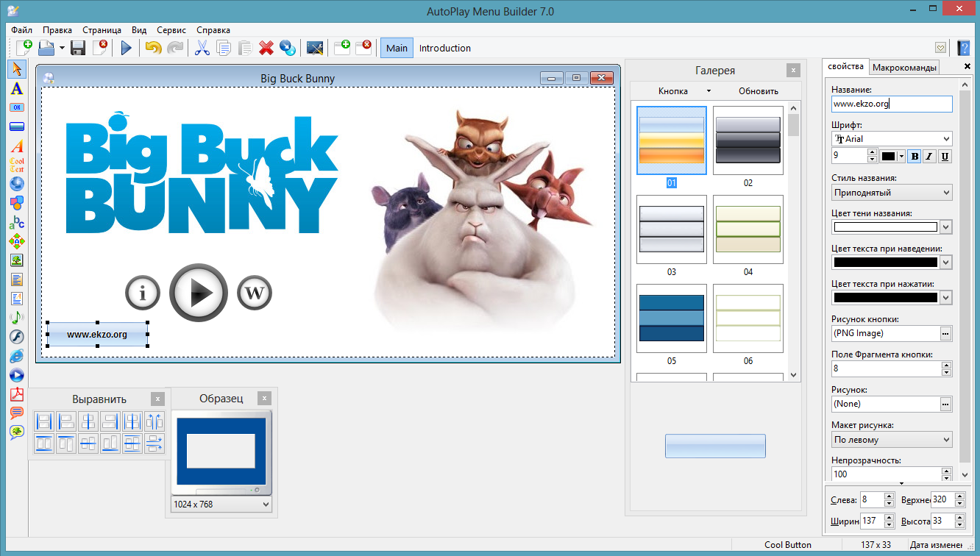Screen dimensions: 980x556
Task: Delete the selected object with red X
Action: 266,48
